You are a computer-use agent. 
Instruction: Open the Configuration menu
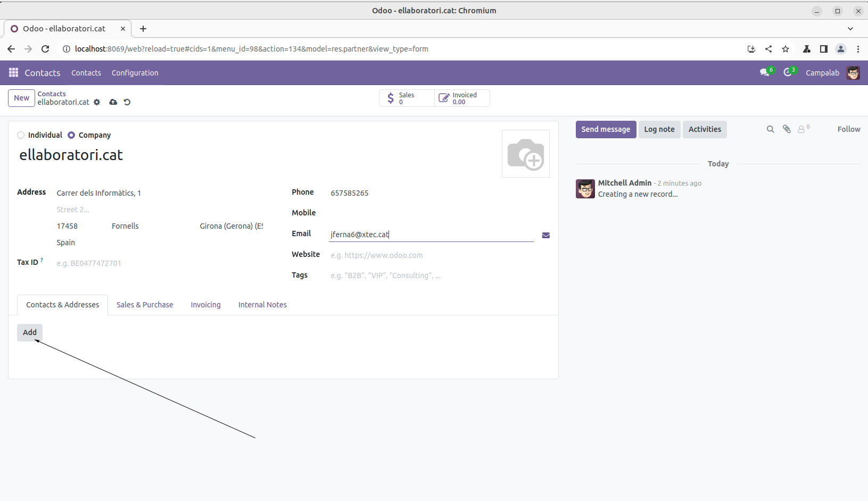[135, 73]
